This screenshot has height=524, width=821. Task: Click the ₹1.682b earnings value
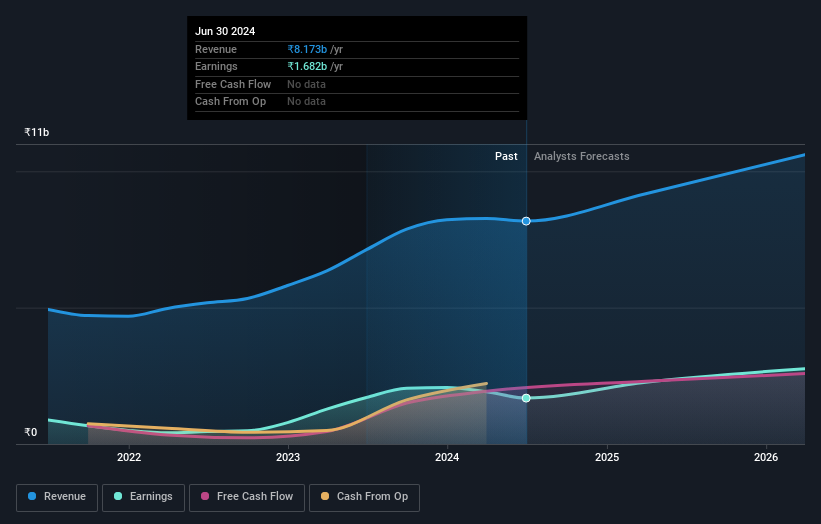307,66
